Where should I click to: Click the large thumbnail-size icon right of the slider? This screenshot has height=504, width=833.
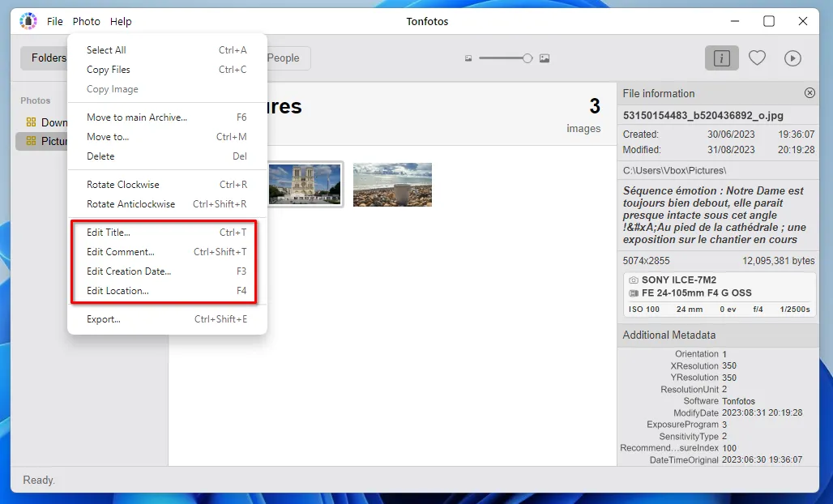click(545, 58)
